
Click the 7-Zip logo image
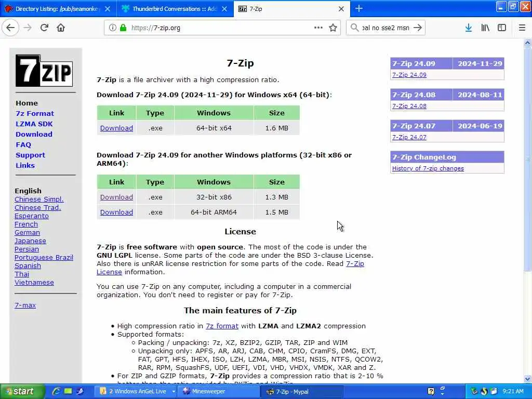click(x=44, y=71)
